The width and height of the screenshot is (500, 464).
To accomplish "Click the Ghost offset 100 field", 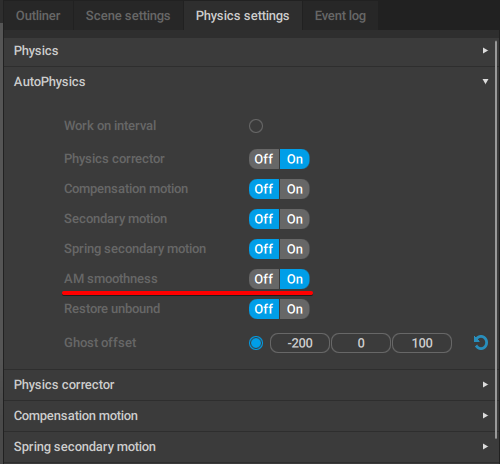I will (x=422, y=343).
